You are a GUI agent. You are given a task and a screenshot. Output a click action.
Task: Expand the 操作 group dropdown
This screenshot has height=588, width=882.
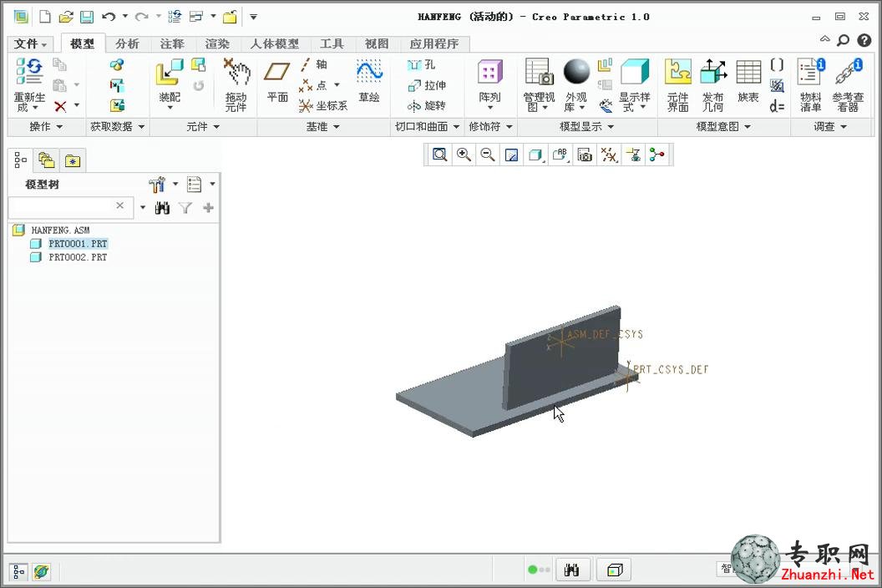(46, 127)
